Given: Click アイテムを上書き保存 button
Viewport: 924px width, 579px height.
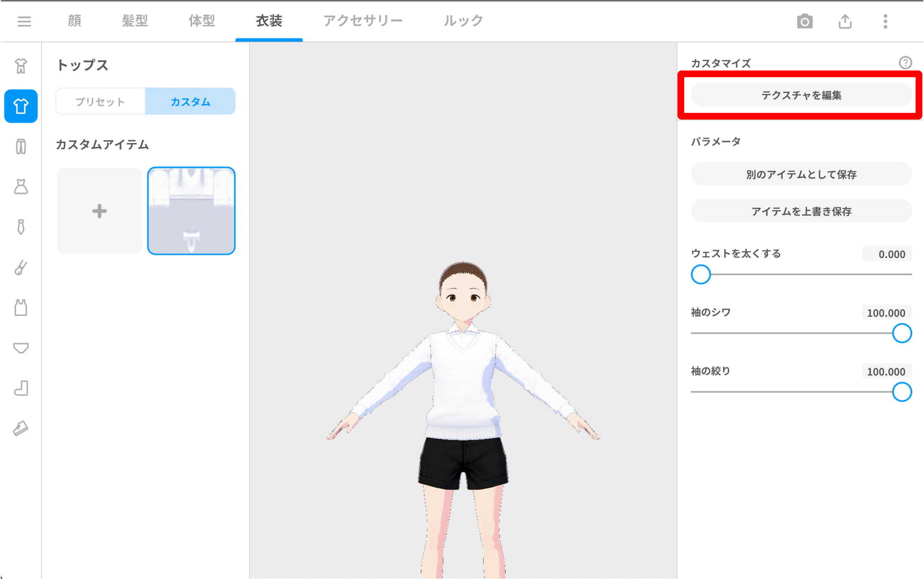Looking at the screenshot, I should [801, 211].
